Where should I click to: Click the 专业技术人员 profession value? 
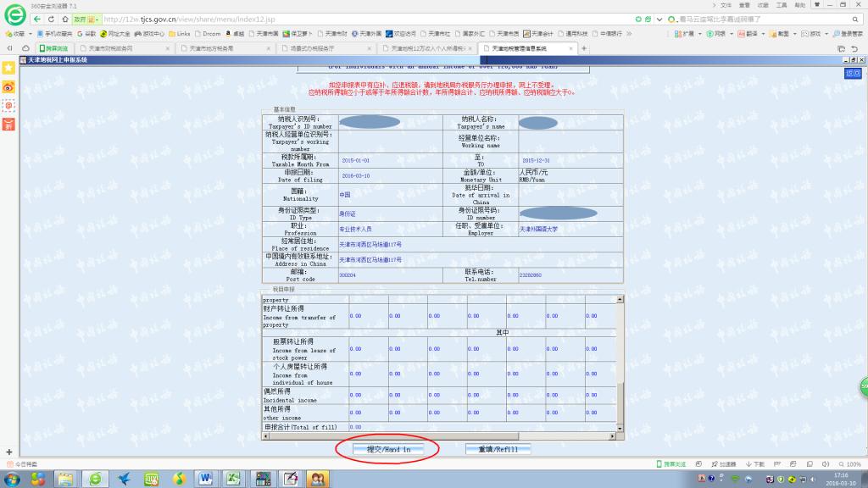click(x=355, y=229)
